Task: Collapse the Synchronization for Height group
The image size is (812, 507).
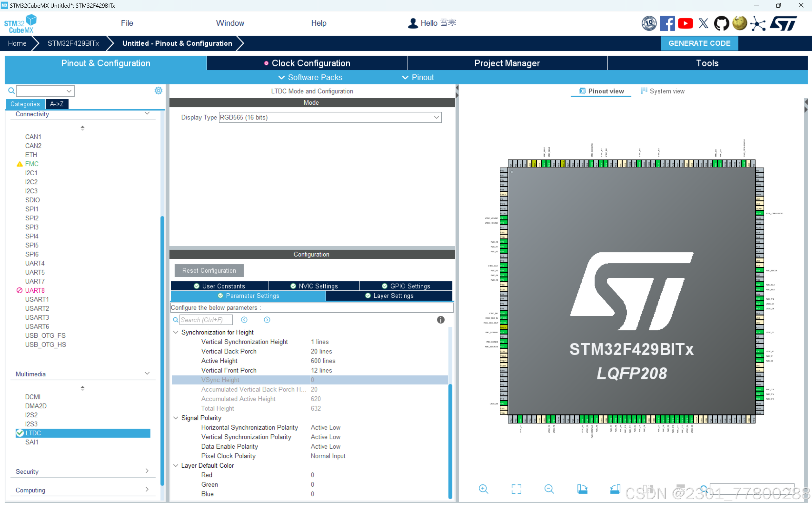Action: (x=175, y=332)
